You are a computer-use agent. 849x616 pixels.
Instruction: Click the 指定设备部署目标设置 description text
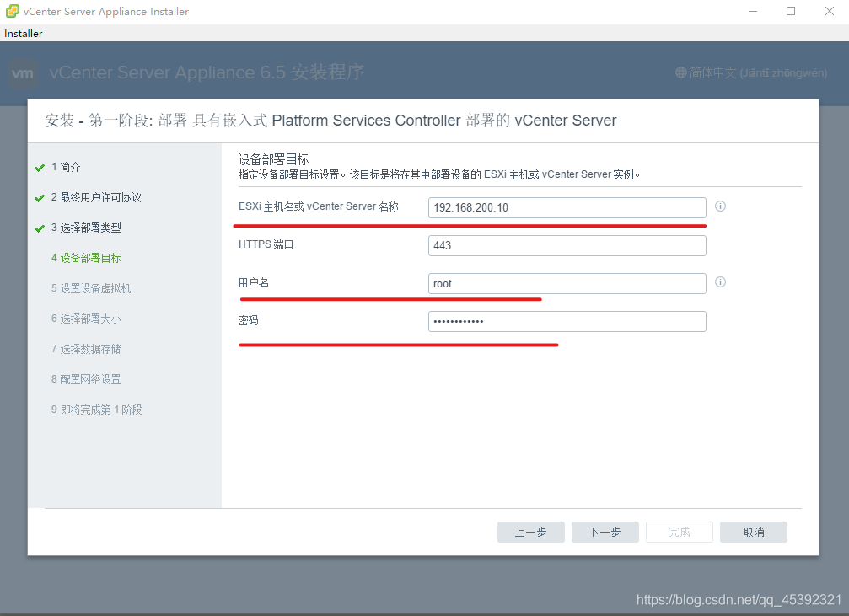pos(438,174)
